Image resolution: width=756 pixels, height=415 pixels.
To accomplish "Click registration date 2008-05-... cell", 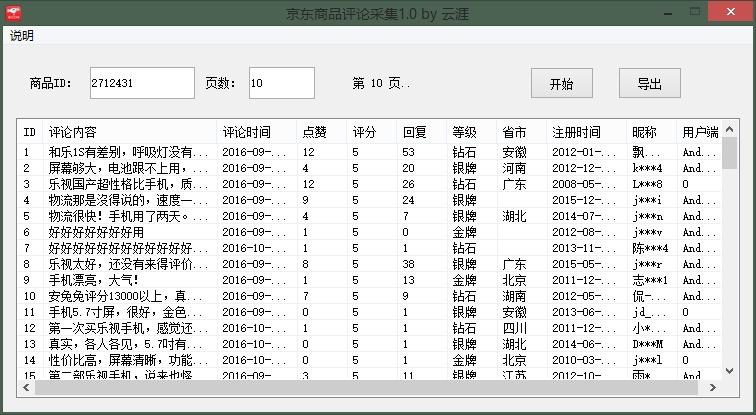I will click(584, 184).
